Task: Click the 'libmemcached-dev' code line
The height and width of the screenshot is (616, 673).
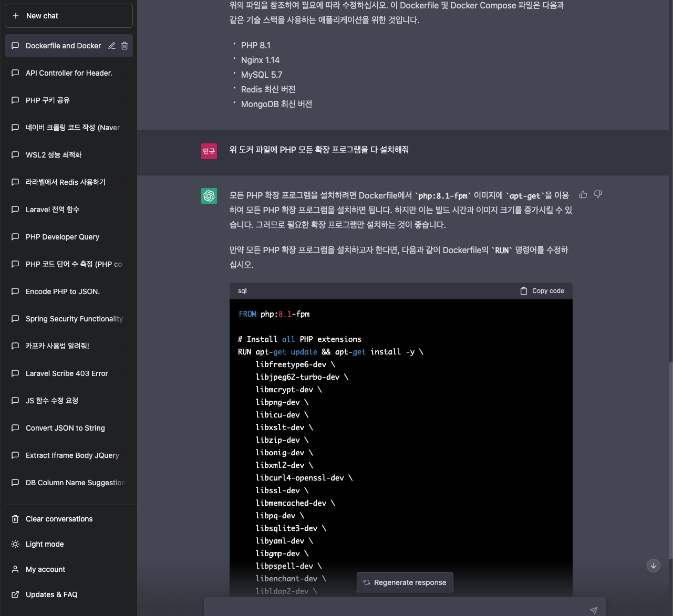Action: point(295,503)
